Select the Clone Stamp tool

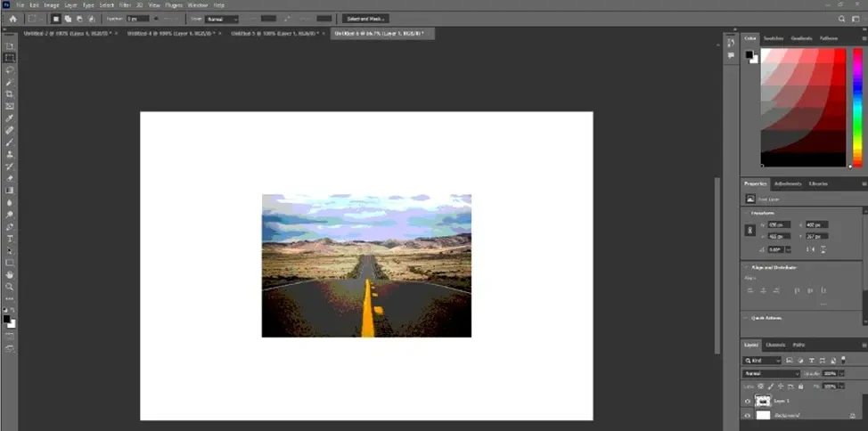coord(10,154)
